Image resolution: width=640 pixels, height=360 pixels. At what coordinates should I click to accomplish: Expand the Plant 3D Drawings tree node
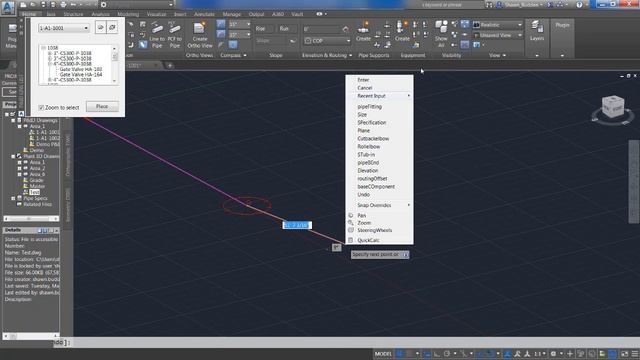(13, 156)
